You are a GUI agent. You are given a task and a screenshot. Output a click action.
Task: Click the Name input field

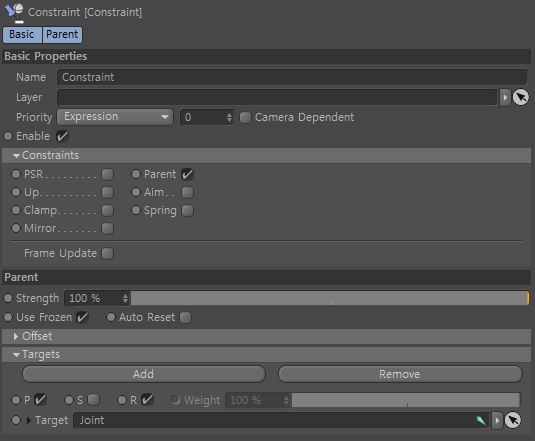[292, 77]
